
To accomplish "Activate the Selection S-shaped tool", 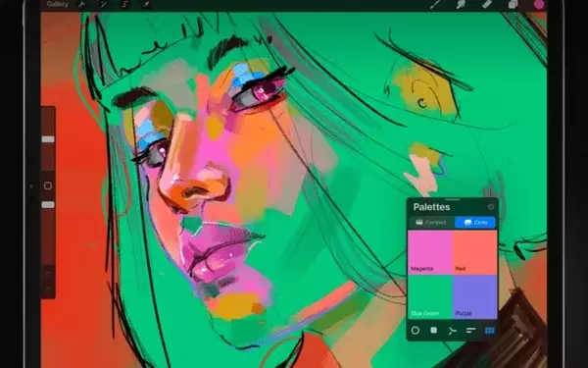I will 124,4.
